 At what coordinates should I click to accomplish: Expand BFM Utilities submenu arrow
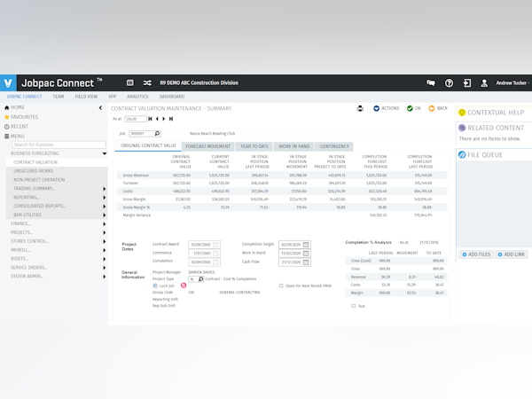click(x=104, y=215)
